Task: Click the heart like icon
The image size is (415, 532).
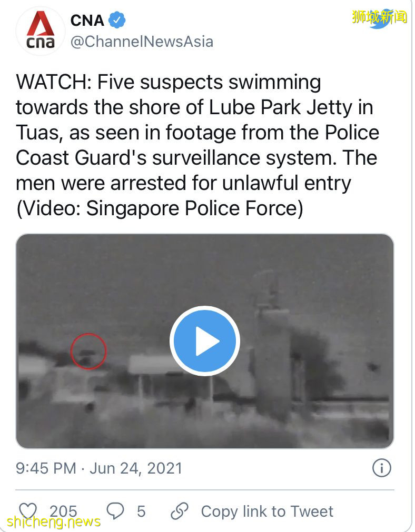Action: point(27,511)
